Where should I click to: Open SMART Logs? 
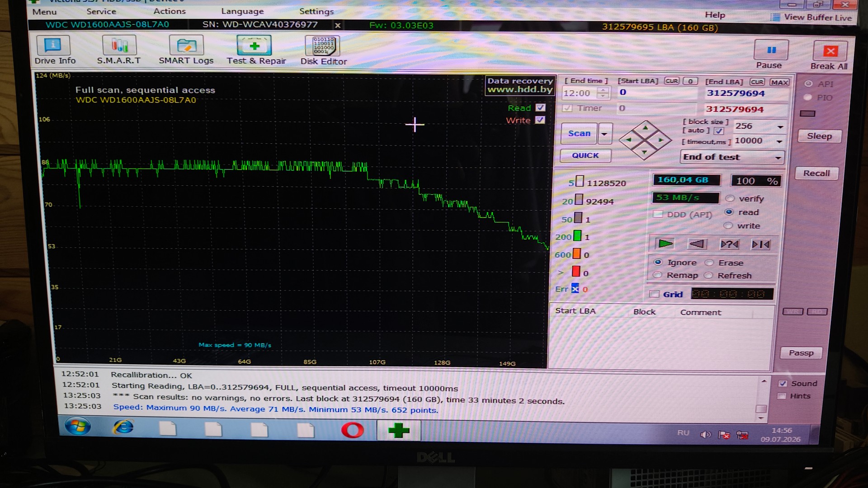point(186,50)
